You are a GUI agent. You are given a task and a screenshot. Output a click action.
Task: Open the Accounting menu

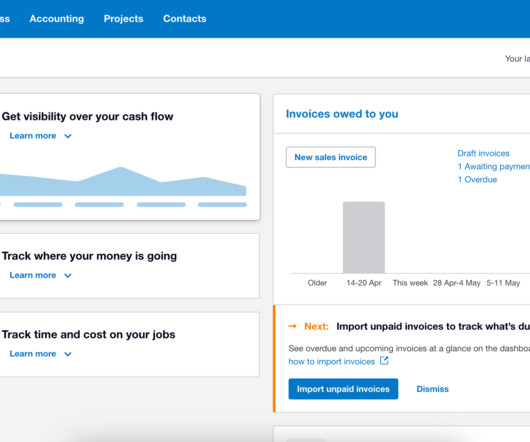pos(56,19)
